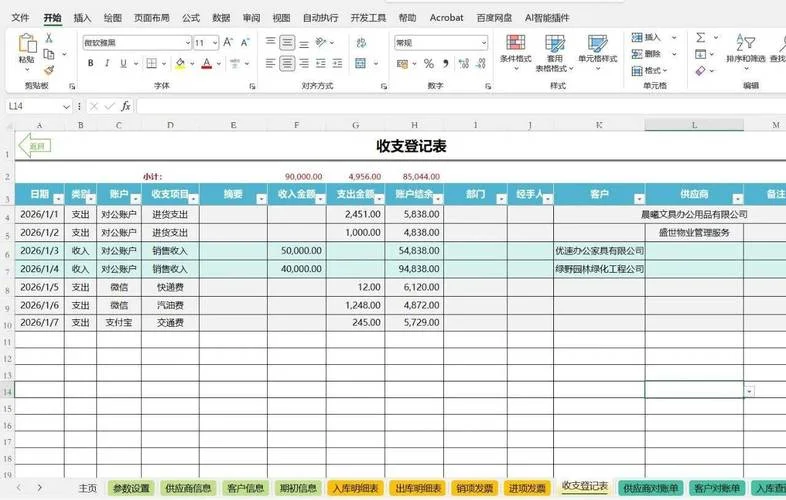Toggle center horizontal alignment
This screenshot has height=500, width=786.
[287, 64]
